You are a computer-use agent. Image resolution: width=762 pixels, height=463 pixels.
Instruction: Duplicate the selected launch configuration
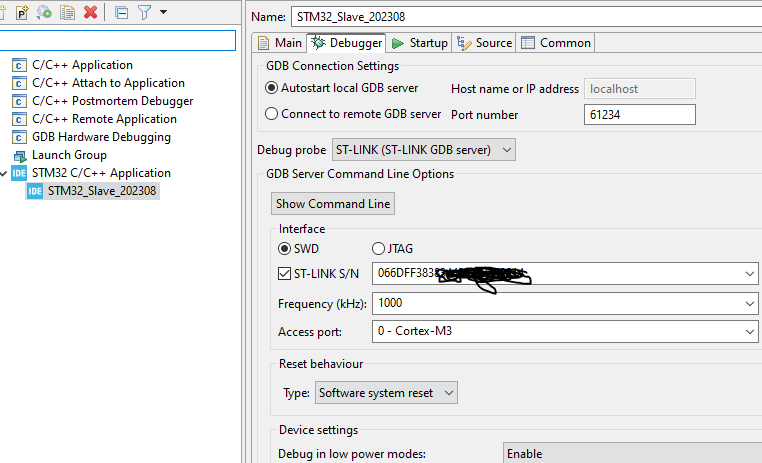(x=67, y=12)
